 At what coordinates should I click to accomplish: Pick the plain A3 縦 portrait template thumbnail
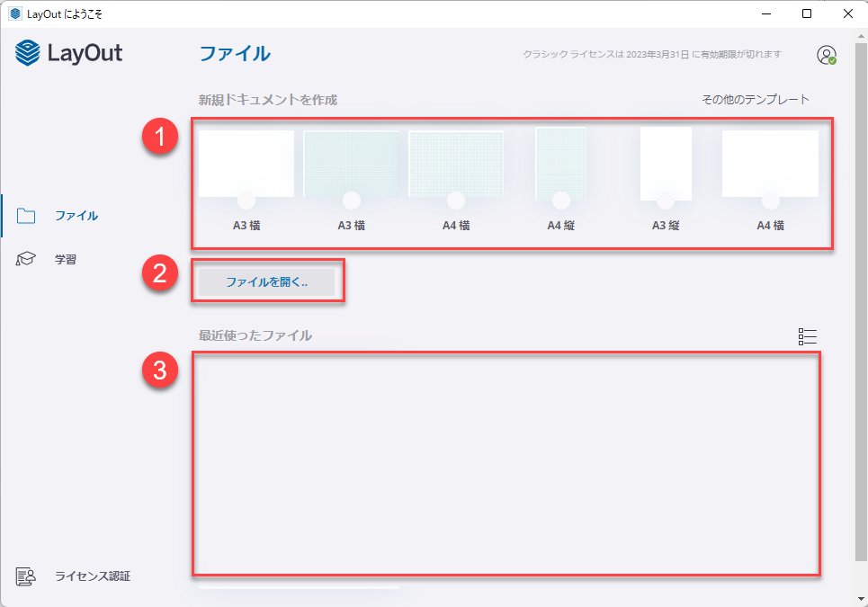coord(666,160)
